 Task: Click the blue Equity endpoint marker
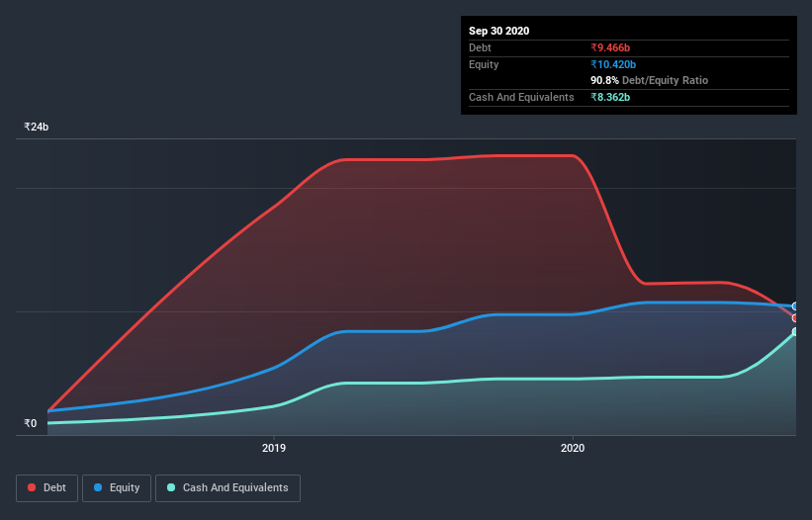(795, 306)
